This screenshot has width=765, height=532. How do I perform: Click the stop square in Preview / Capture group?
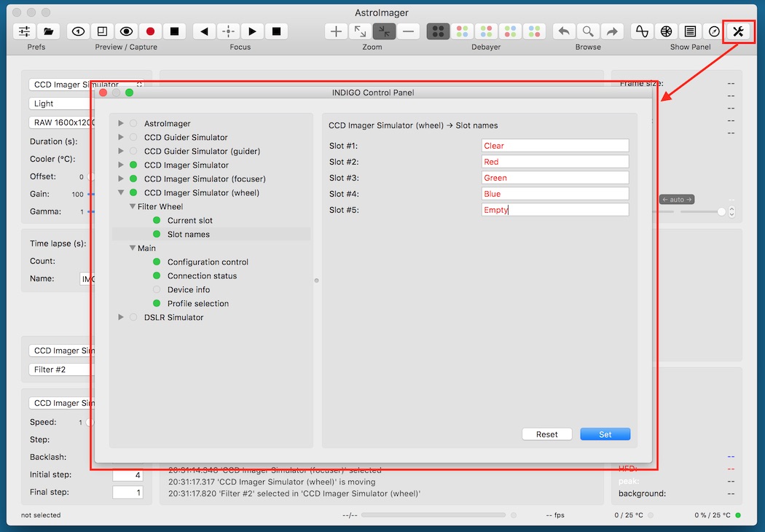click(x=174, y=32)
